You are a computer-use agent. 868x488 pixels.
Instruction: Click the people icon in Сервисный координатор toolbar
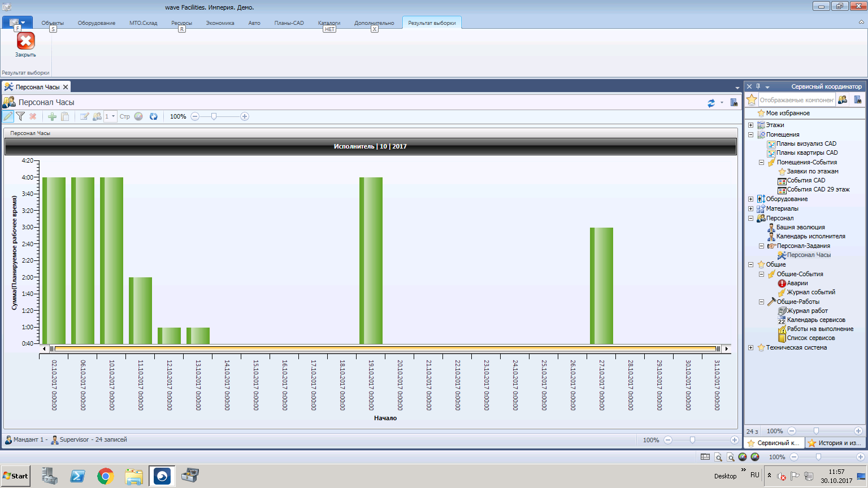click(843, 100)
